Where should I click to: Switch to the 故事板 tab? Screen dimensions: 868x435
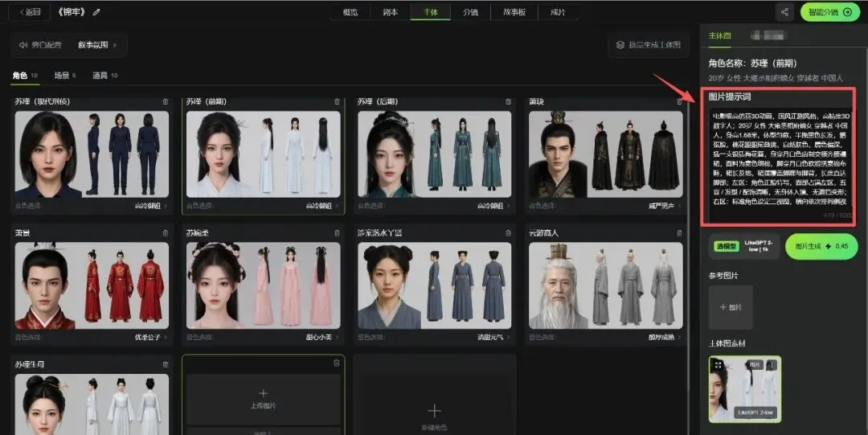[514, 12]
